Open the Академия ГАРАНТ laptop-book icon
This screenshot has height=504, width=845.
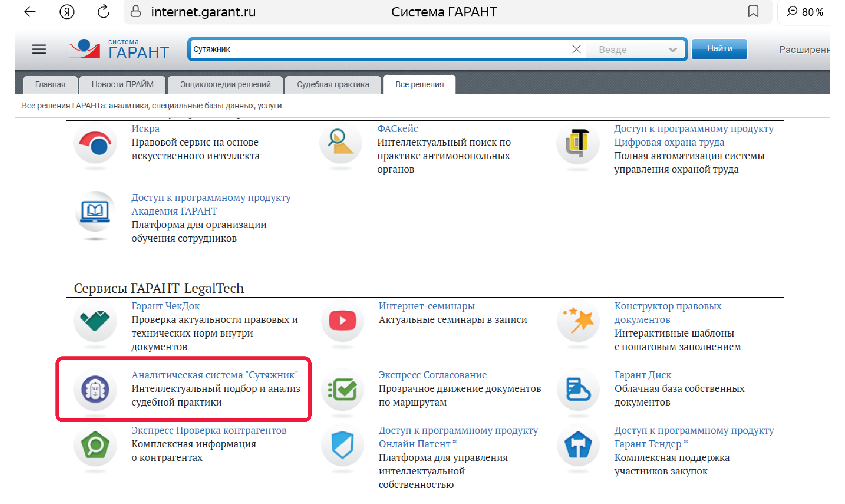95,212
